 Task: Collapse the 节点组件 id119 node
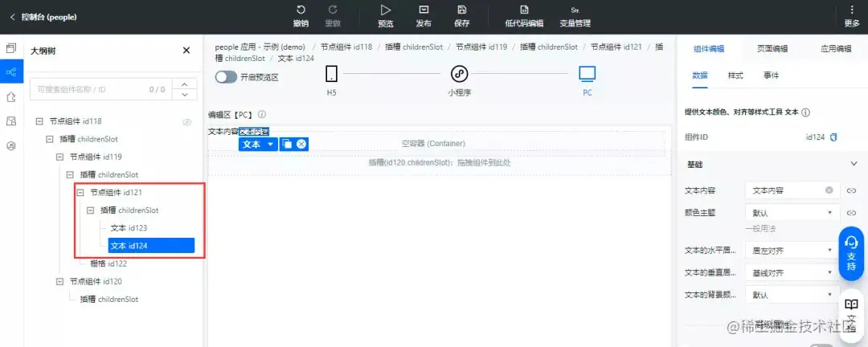59,157
